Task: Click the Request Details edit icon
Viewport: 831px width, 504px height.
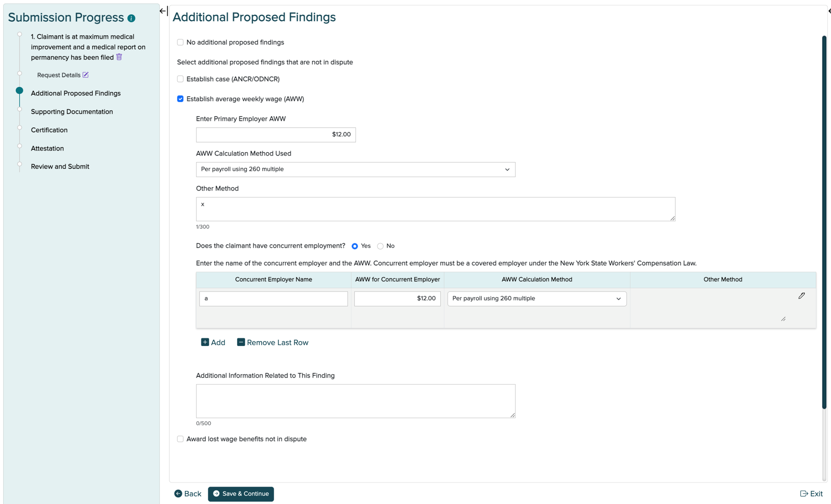Action: point(86,75)
